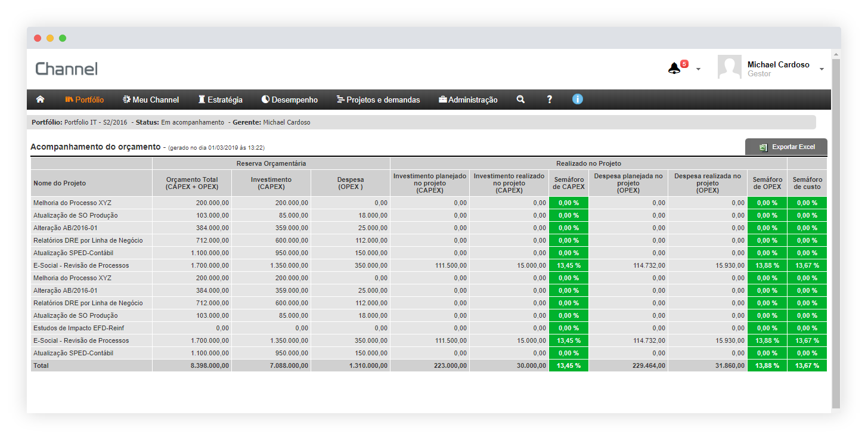
Task: Click the Home icon in navigation bar
Action: click(41, 100)
